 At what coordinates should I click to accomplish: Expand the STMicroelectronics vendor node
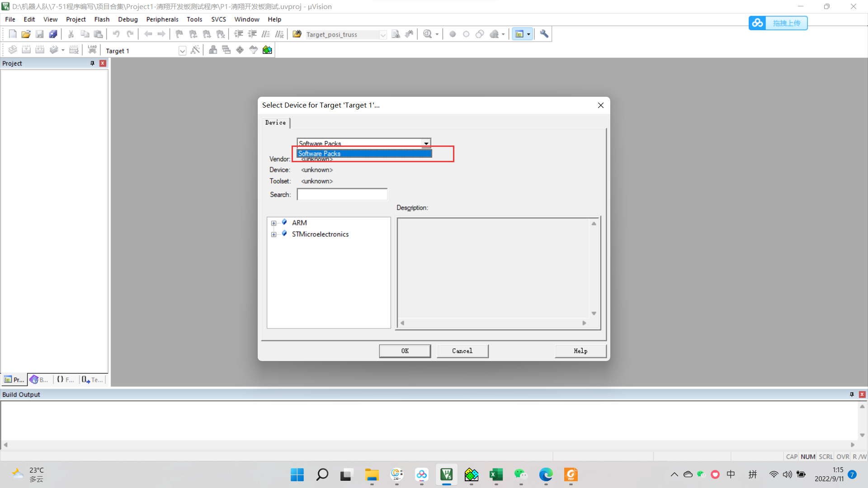coord(274,235)
